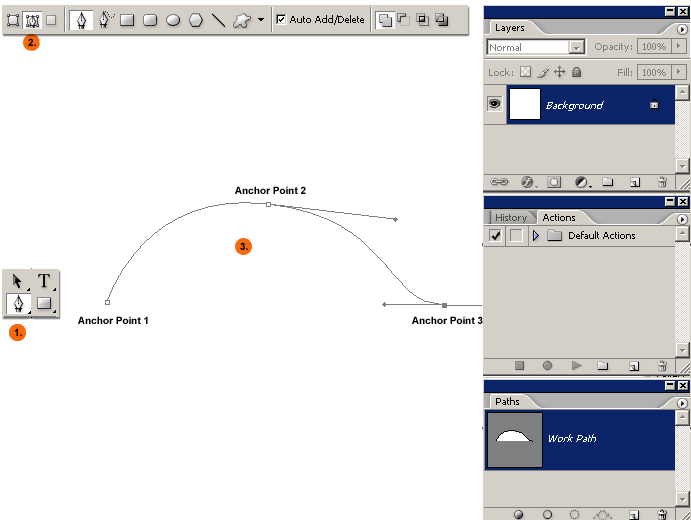
Task: Choose the Freeform Pen tool
Action: 105,19
